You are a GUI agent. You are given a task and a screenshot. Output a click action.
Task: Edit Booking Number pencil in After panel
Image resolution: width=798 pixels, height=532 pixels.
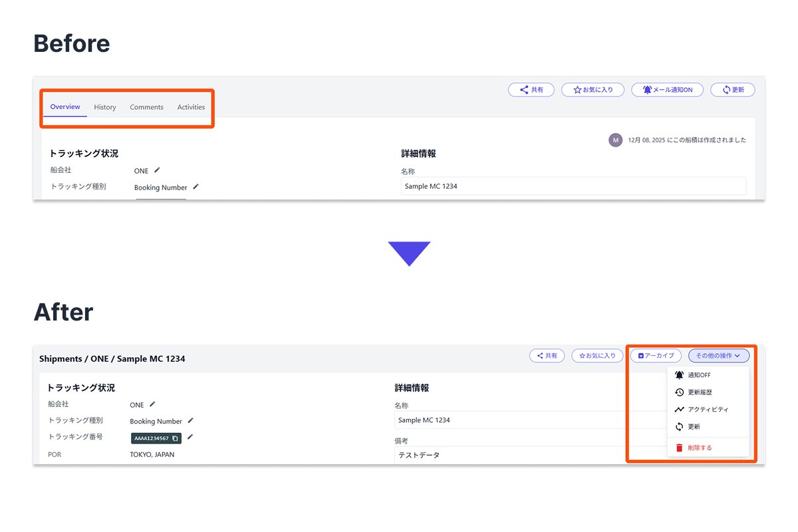191,420
